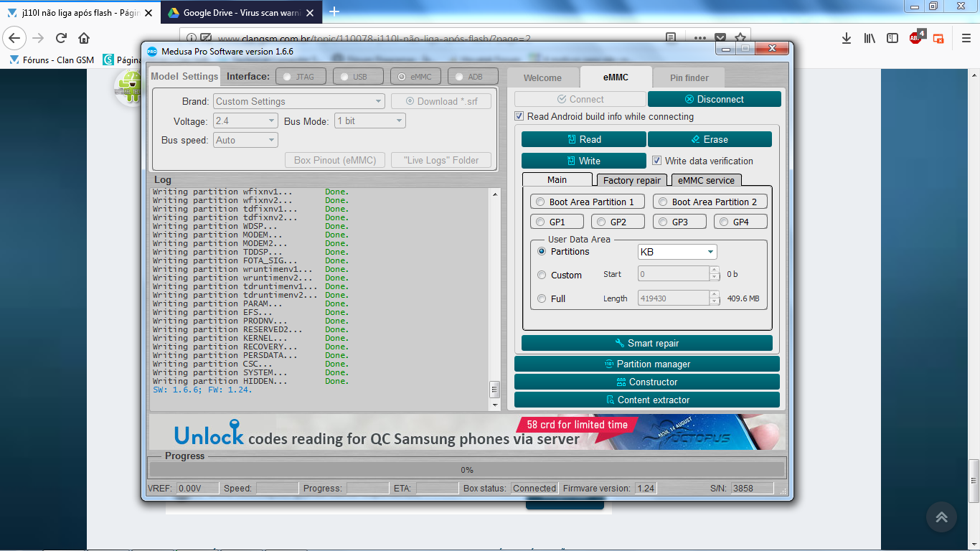Click the Erase button

pos(710,139)
